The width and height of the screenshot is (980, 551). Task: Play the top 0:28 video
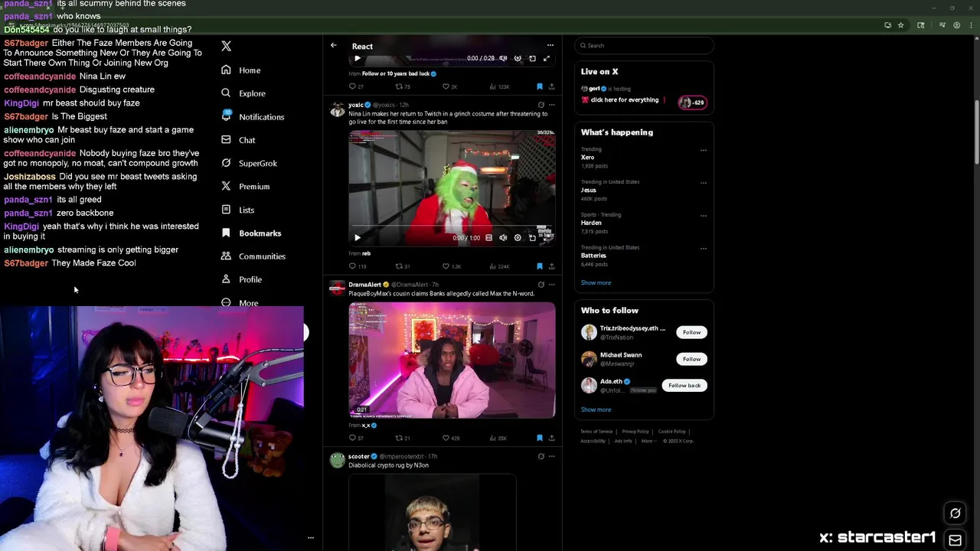357,58
